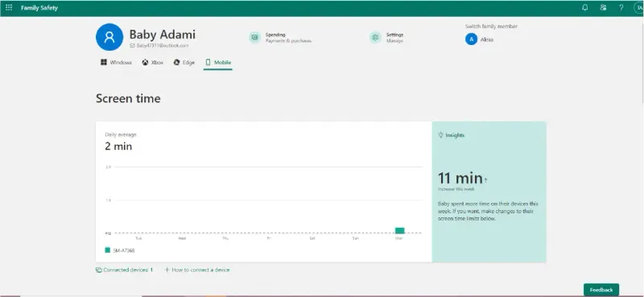644x297 pixels.
Task: Open Connected devices: 1 link
Action: click(128, 270)
